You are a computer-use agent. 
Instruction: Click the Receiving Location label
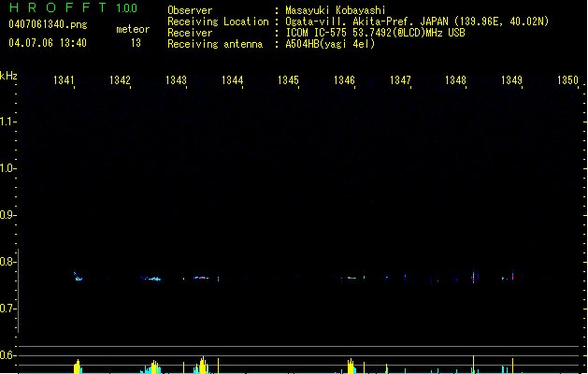[x=218, y=22]
